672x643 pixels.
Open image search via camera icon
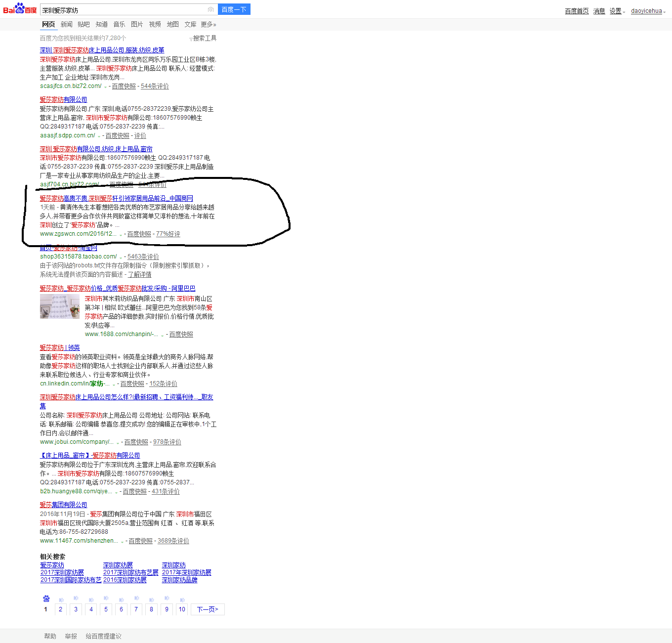pyautogui.click(x=211, y=9)
